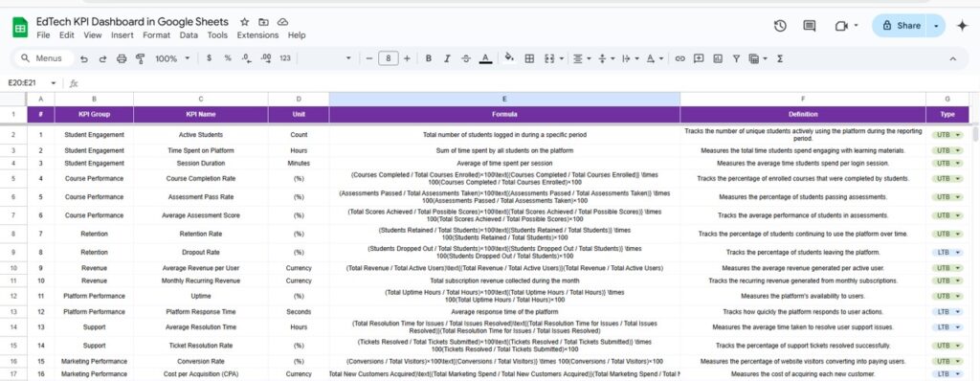Screen dimensions: 980x381
Task: Open version history clock icon
Action: click(780, 26)
